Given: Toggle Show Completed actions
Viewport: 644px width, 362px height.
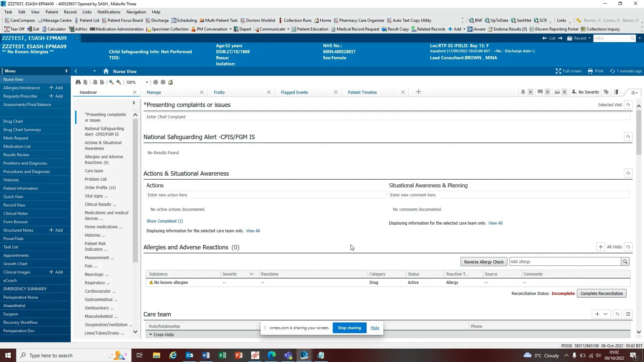Looking at the screenshot, I should coord(164,221).
